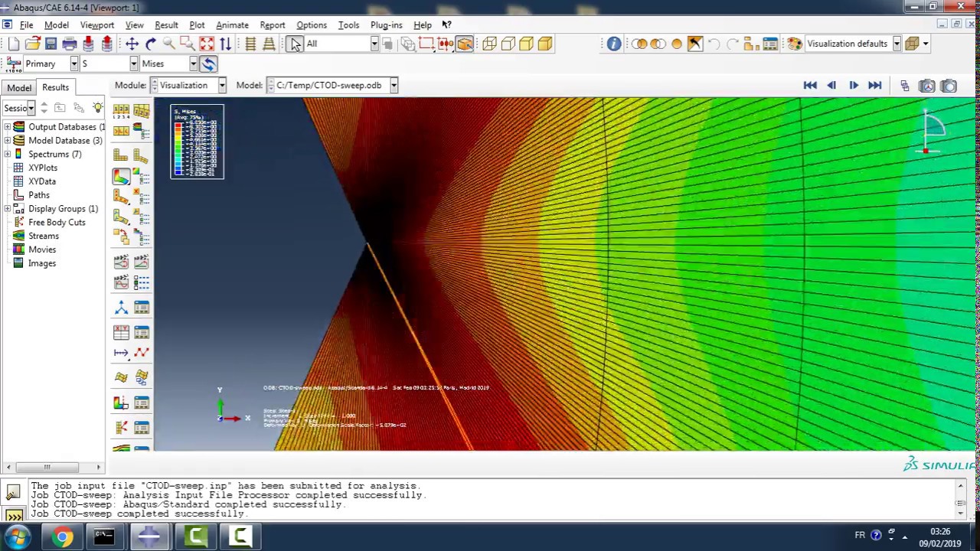This screenshot has height=551, width=980.
Task: Click the Create Coordinate System icon
Action: click(121, 308)
